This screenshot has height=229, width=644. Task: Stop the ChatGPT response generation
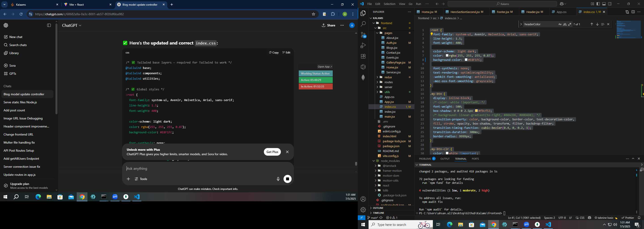coord(288,179)
